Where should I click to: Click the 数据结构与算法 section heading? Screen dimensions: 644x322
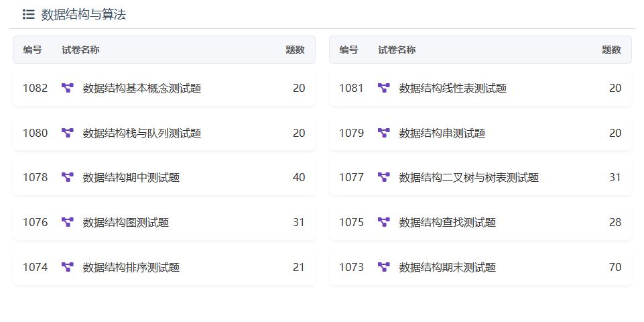83,15
